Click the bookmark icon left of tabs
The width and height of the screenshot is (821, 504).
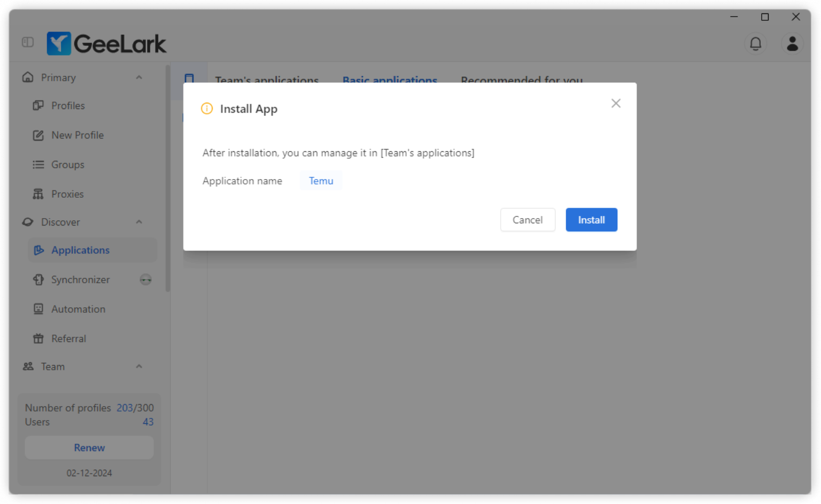[x=189, y=79]
